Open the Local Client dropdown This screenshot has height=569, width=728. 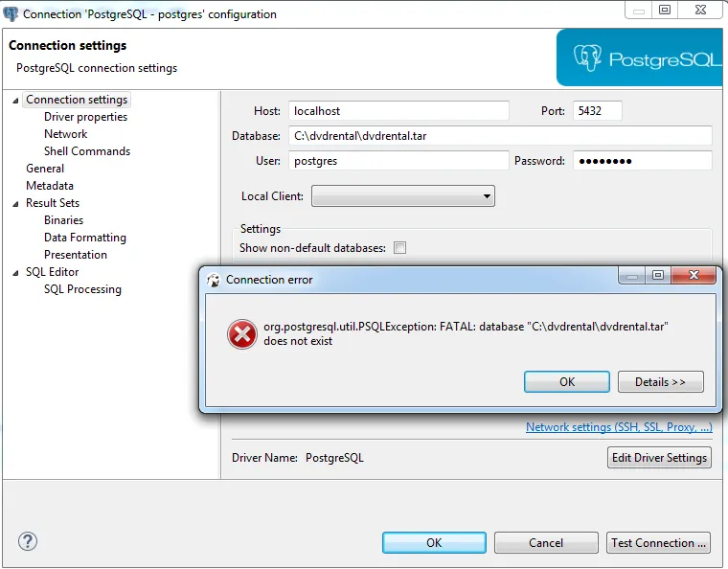tap(403, 195)
